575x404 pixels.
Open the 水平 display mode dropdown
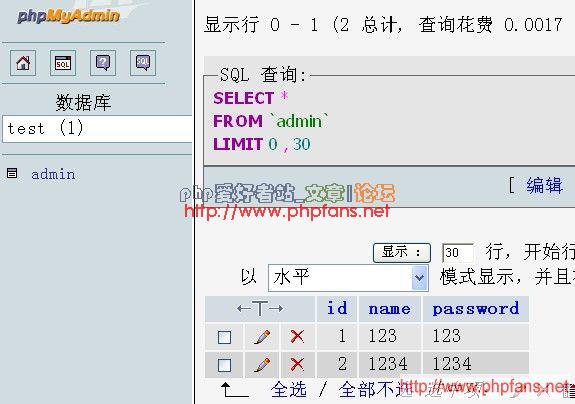point(348,278)
